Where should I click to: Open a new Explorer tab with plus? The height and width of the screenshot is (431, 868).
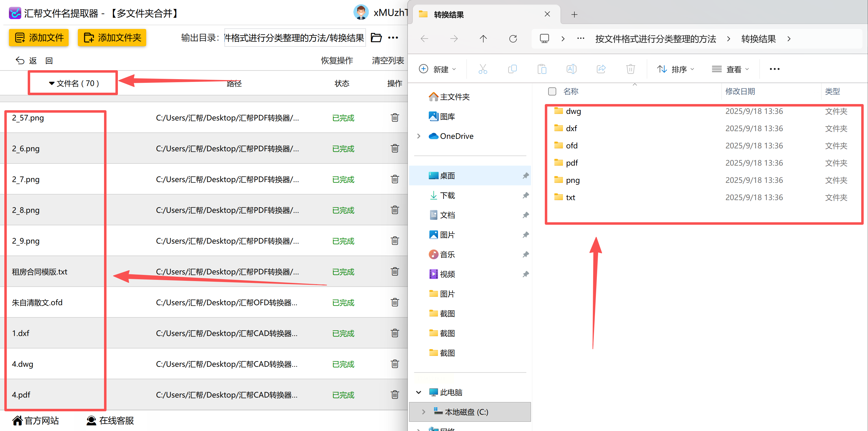pyautogui.click(x=574, y=14)
